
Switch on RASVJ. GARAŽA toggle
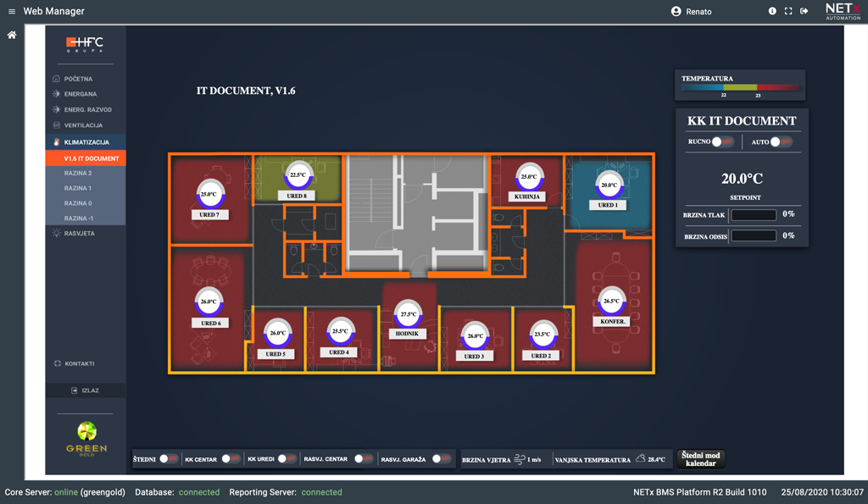click(x=441, y=459)
